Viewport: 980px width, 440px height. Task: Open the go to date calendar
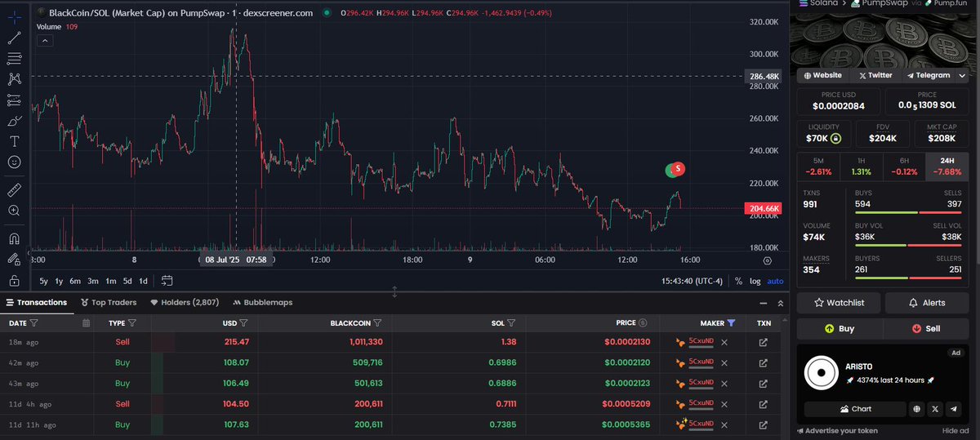pyautogui.click(x=167, y=281)
